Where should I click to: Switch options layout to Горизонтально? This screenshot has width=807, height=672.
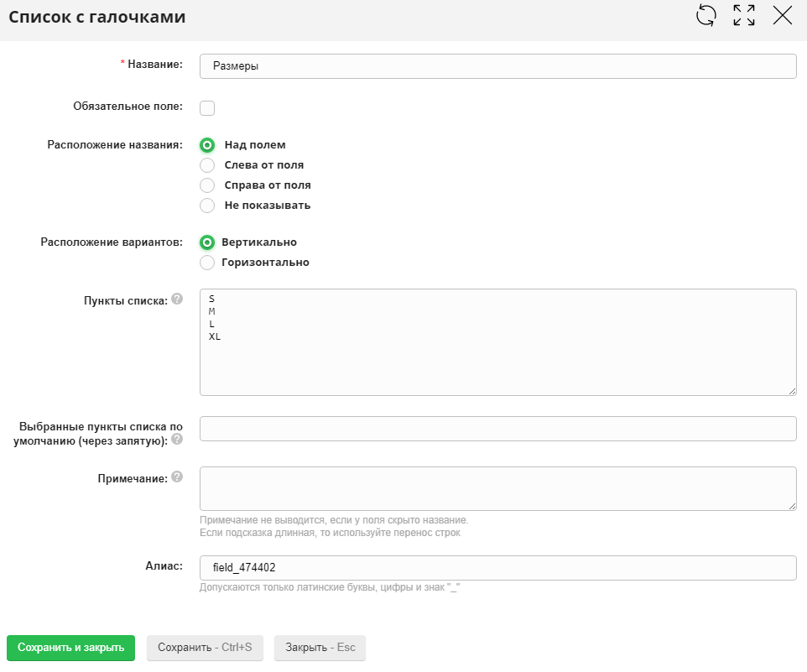pos(207,263)
